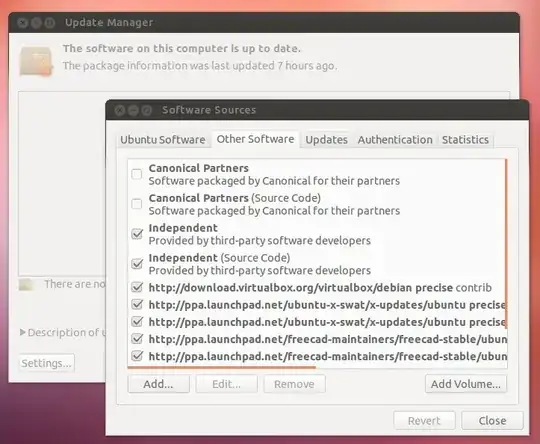This screenshot has height=444, width=540.
Task: Select the Other Software tab
Action: [255, 139]
